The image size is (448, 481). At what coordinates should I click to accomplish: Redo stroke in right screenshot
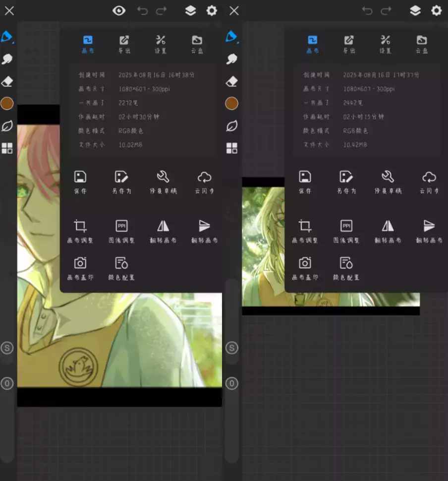[x=386, y=11]
